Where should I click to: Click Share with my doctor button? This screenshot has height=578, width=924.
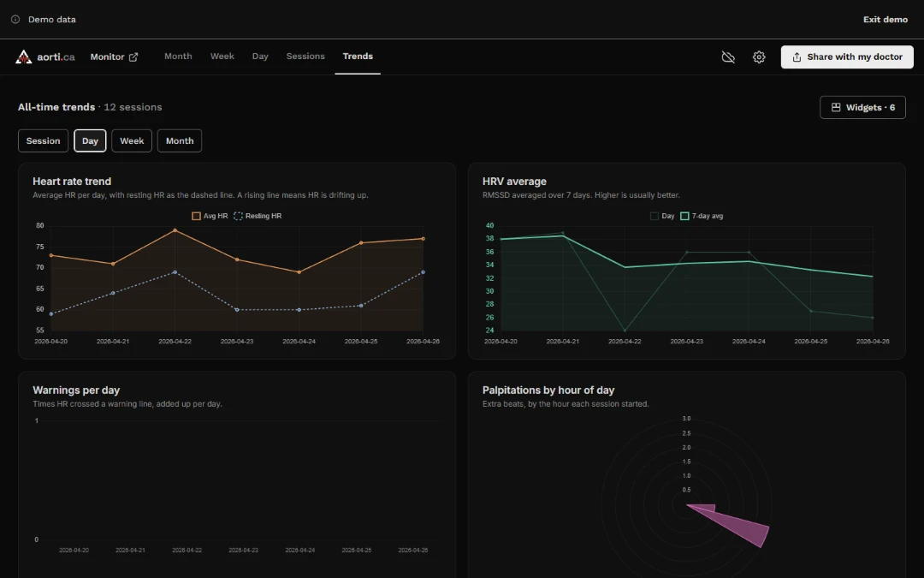[x=847, y=57]
